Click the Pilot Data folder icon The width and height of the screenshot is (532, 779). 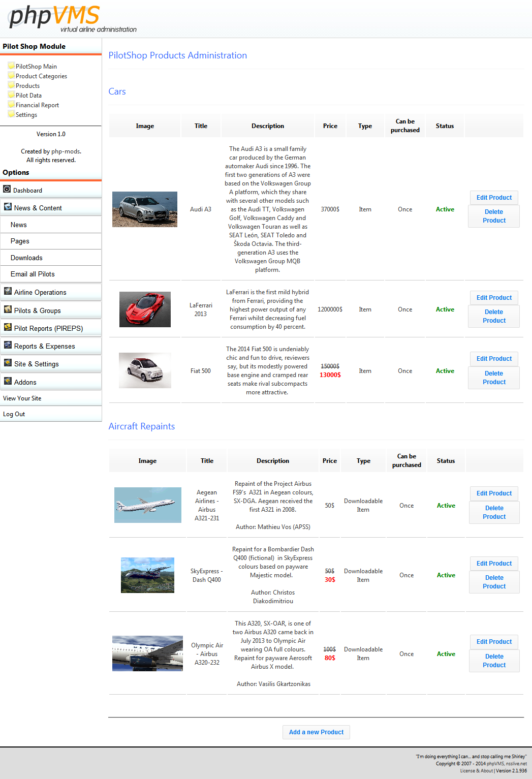click(11, 95)
